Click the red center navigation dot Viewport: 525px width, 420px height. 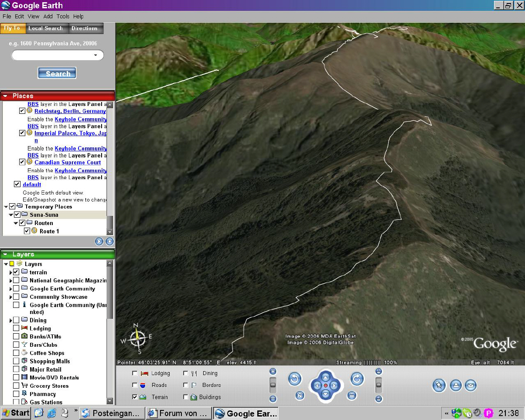(x=325, y=386)
